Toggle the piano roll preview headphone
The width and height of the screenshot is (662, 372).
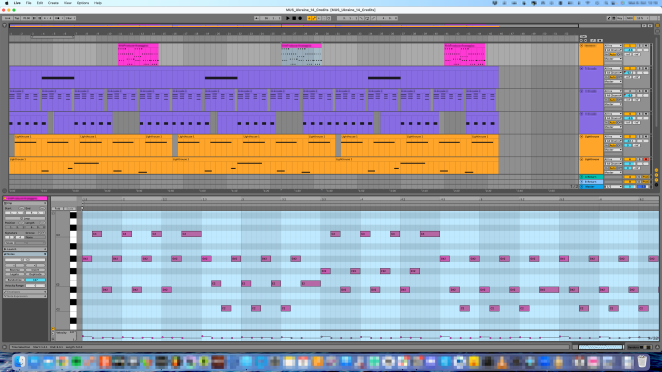click(54, 214)
